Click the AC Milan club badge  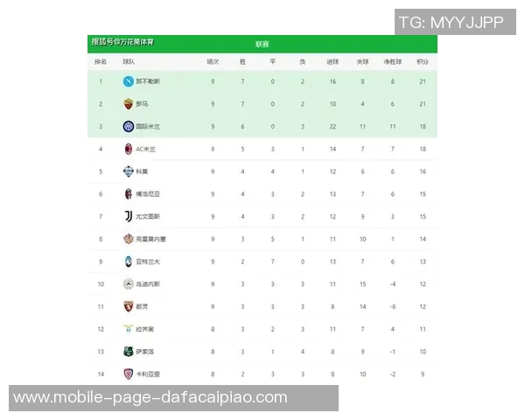click(x=129, y=149)
